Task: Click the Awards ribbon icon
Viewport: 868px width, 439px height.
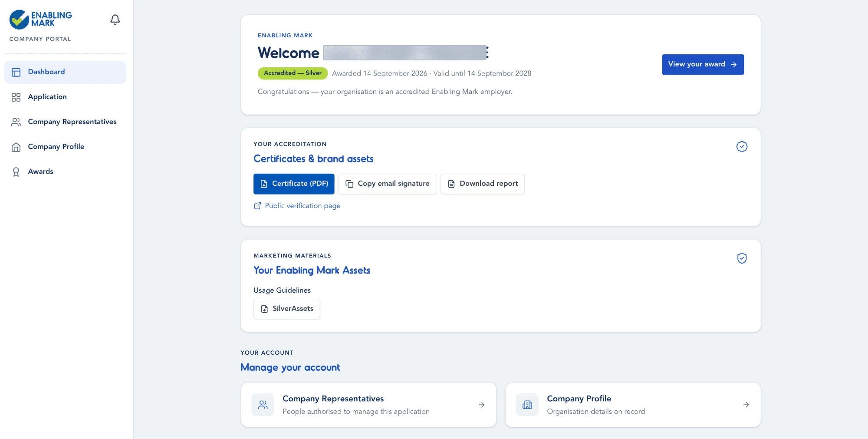Action: (16, 172)
